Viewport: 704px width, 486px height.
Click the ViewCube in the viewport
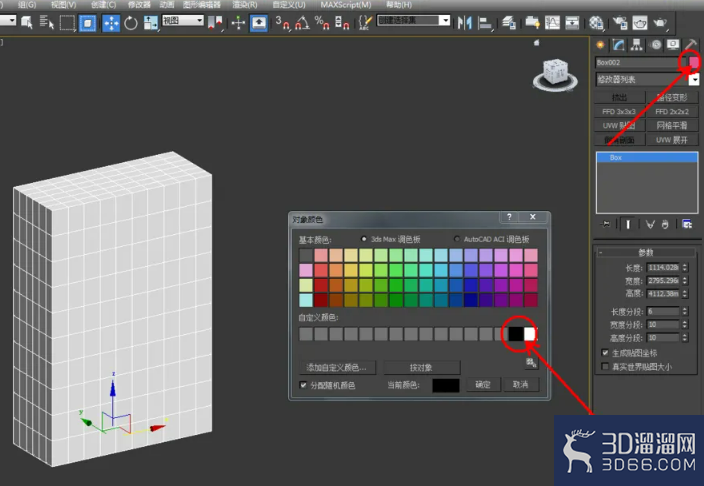[x=555, y=74]
